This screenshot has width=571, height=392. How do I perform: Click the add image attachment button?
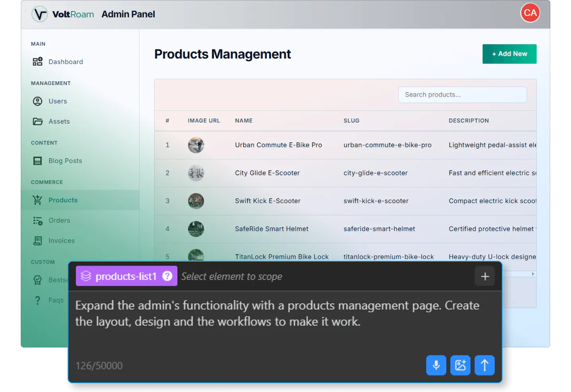(460, 365)
